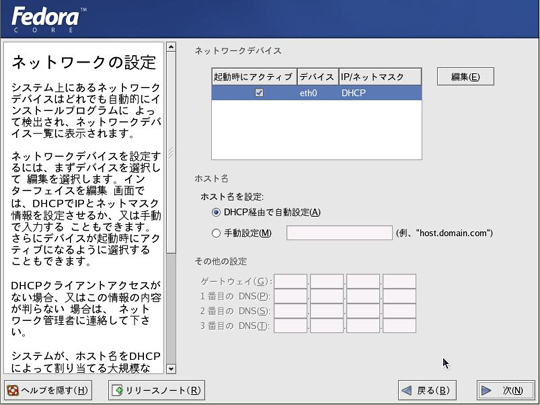The width and height of the screenshot is (540, 405).
Task: Click the pane divider grip handle
Action: pos(170,153)
